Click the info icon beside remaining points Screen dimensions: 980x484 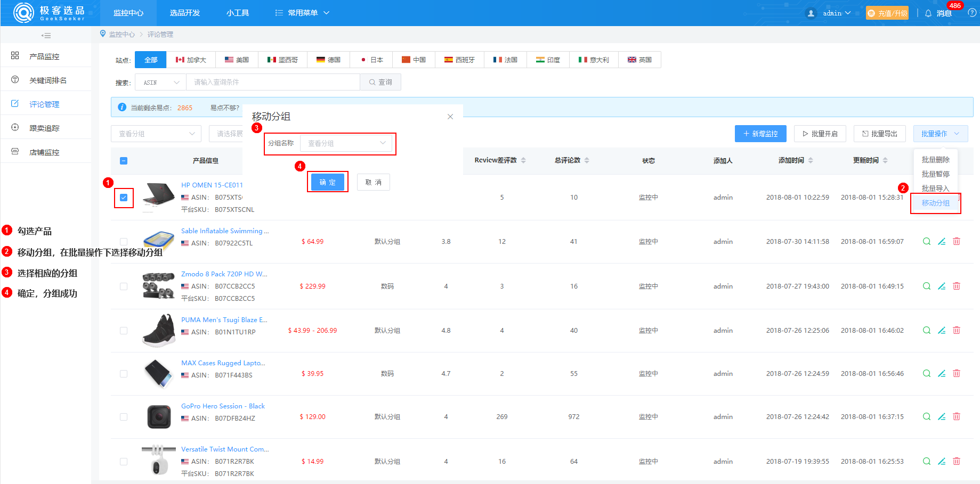[x=122, y=107]
